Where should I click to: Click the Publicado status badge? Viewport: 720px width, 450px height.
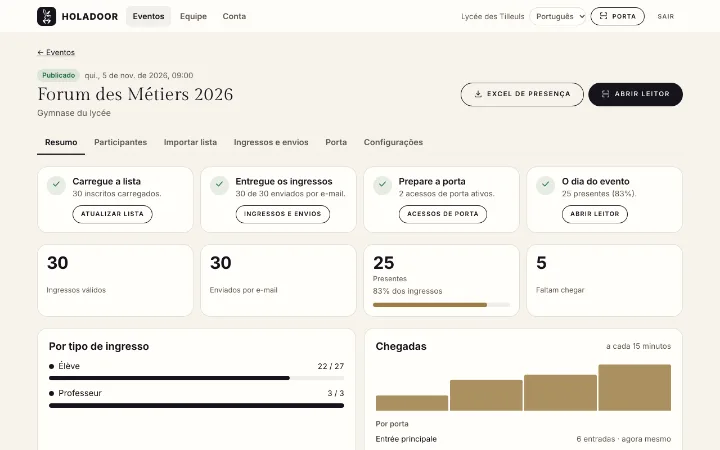click(x=58, y=75)
